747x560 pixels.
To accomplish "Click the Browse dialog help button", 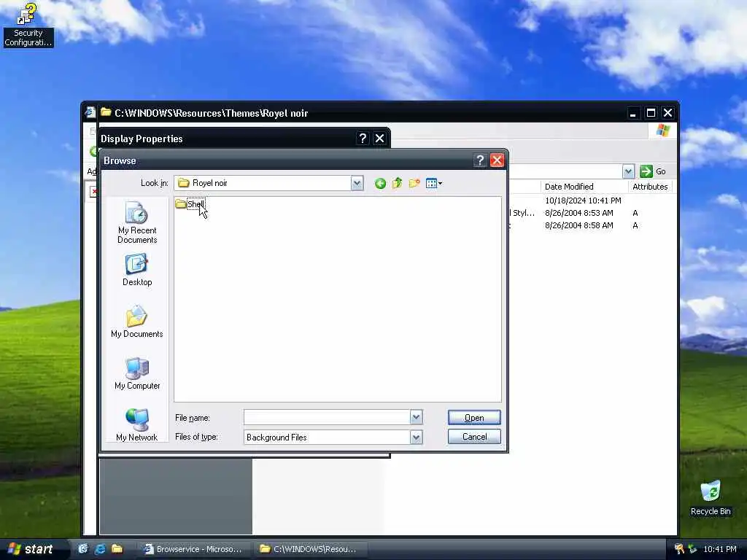I will (480, 160).
